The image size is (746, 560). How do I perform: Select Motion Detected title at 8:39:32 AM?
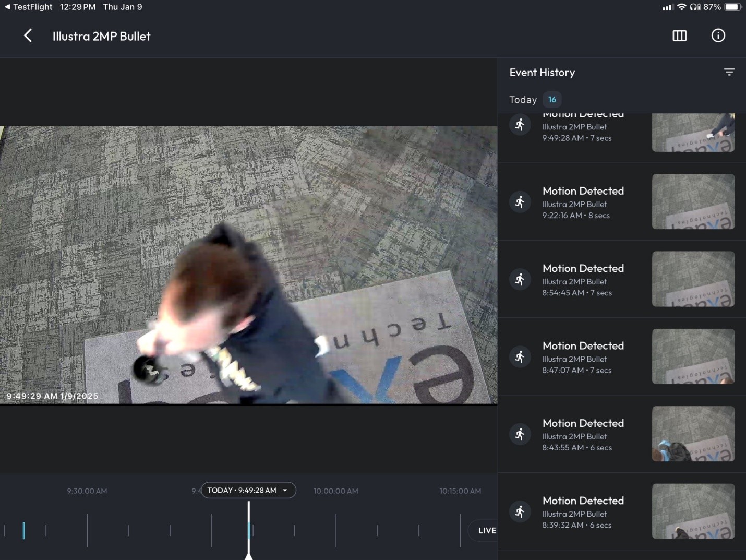click(x=583, y=501)
